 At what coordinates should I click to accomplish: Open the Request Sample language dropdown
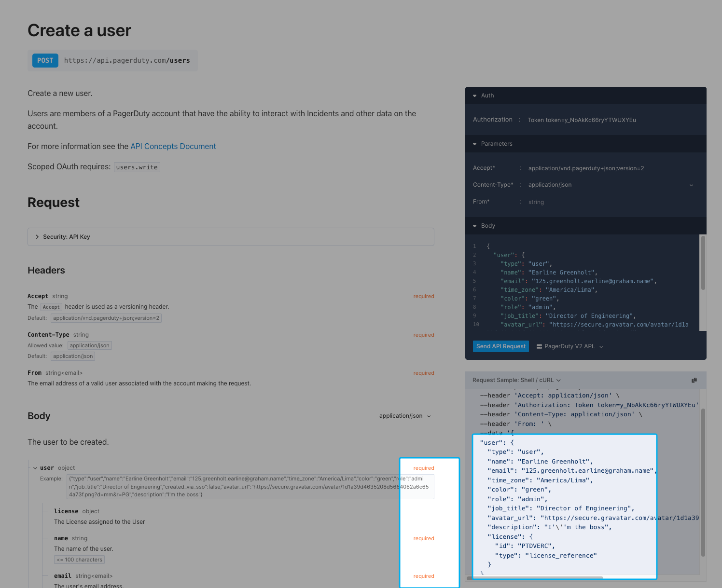[516, 380]
